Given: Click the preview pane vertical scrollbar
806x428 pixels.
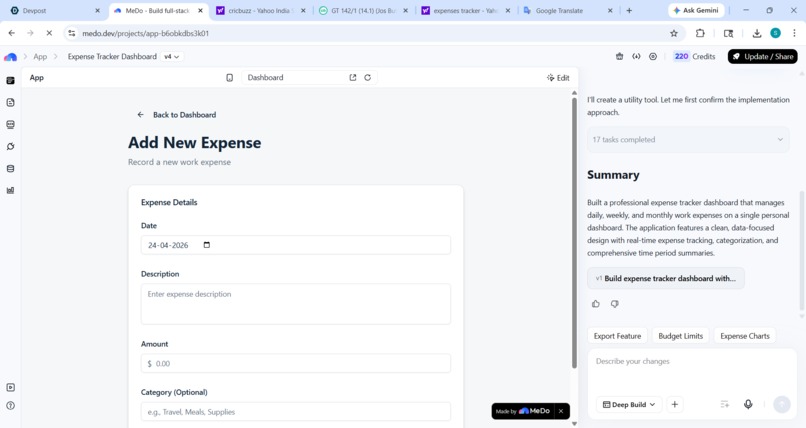Looking at the screenshot, I should pos(574,233).
